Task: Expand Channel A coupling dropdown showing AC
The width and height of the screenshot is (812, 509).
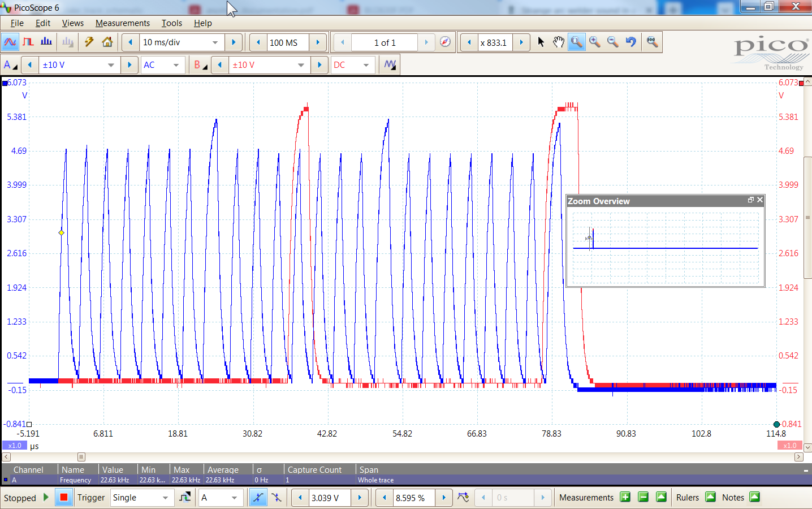Action: tap(163, 64)
